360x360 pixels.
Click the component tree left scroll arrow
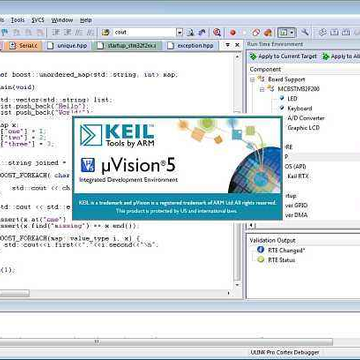click(251, 226)
